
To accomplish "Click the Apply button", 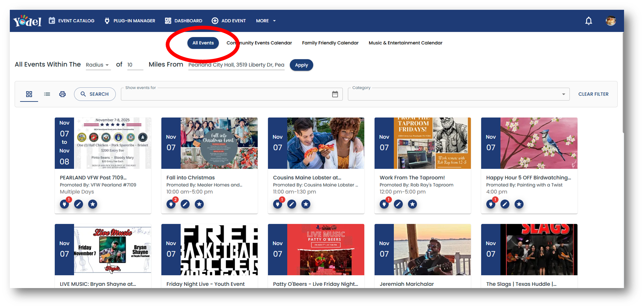I will coord(301,65).
